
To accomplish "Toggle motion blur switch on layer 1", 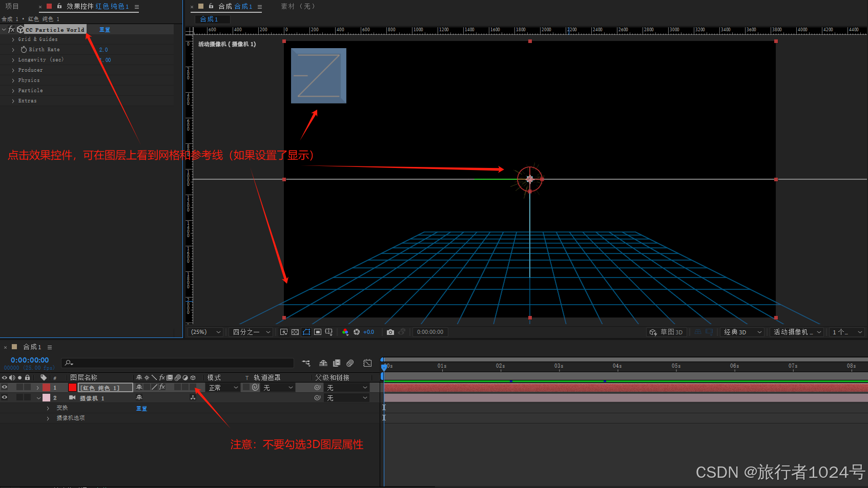I will 177,387.
